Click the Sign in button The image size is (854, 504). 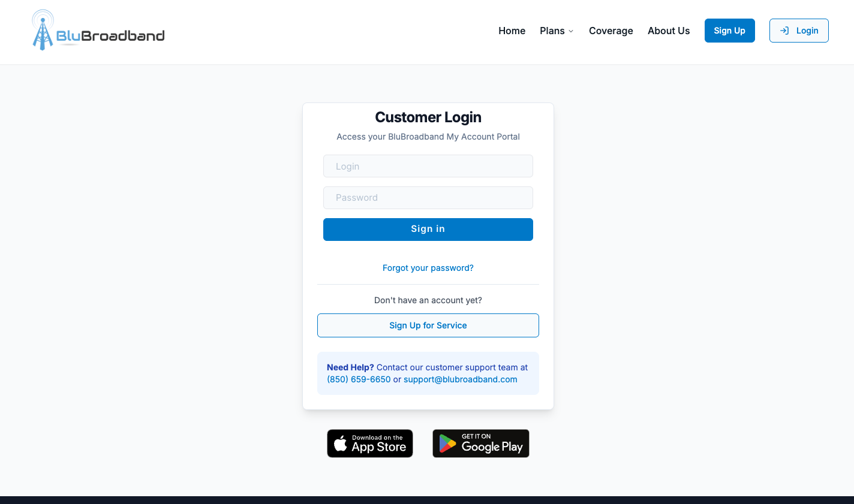[428, 230]
